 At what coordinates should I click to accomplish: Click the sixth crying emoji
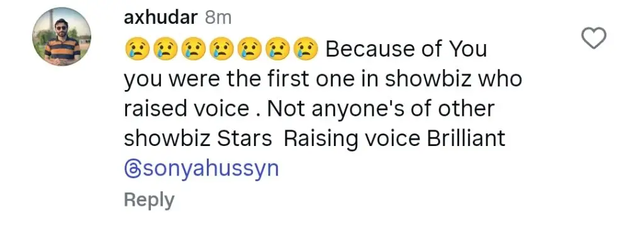pos(277,49)
